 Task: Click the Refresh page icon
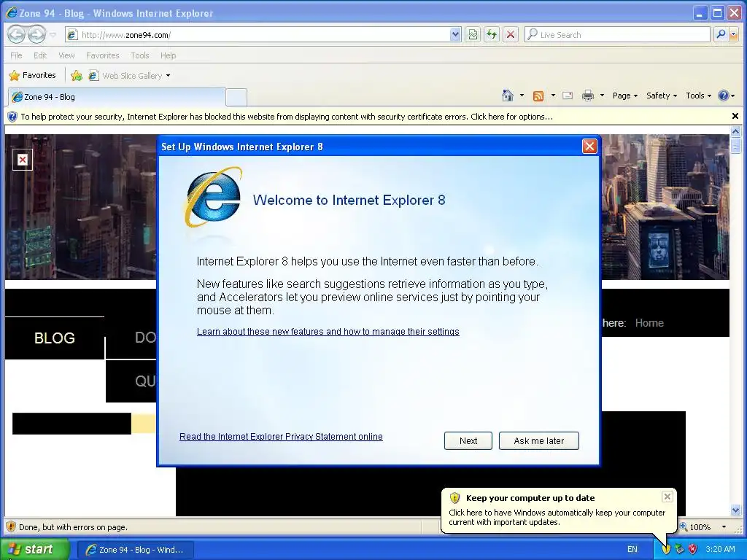(x=491, y=35)
